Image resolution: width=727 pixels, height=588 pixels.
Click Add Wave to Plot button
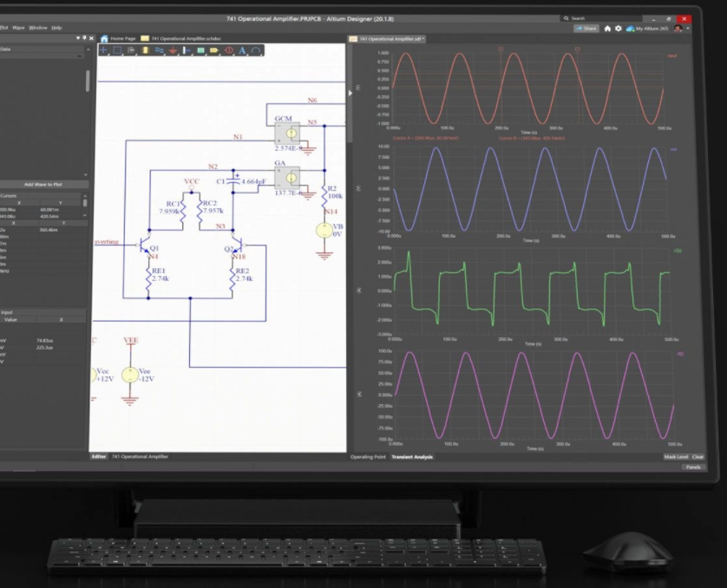click(43, 185)
